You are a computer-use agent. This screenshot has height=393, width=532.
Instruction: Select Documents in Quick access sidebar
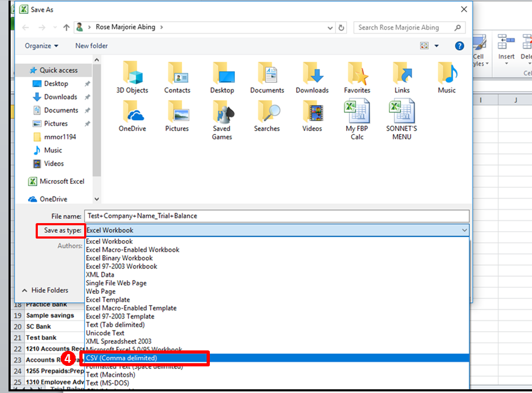click(x=61, y=110)
